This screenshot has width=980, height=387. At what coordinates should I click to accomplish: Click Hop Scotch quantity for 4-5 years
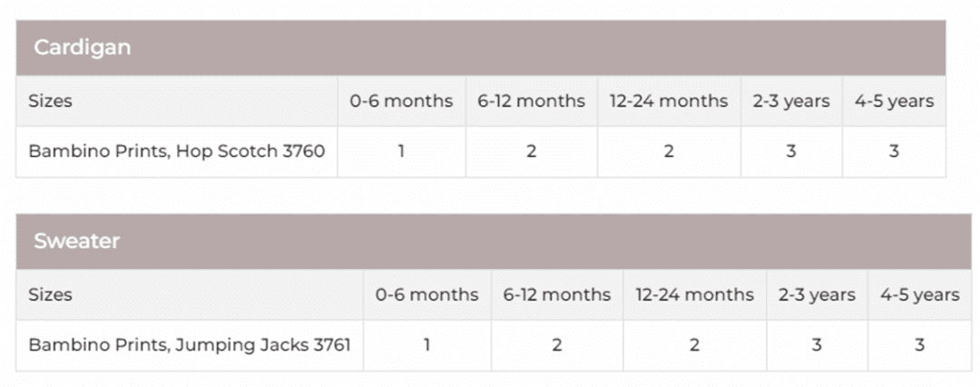pyautogui.click(x=894, y=151)
